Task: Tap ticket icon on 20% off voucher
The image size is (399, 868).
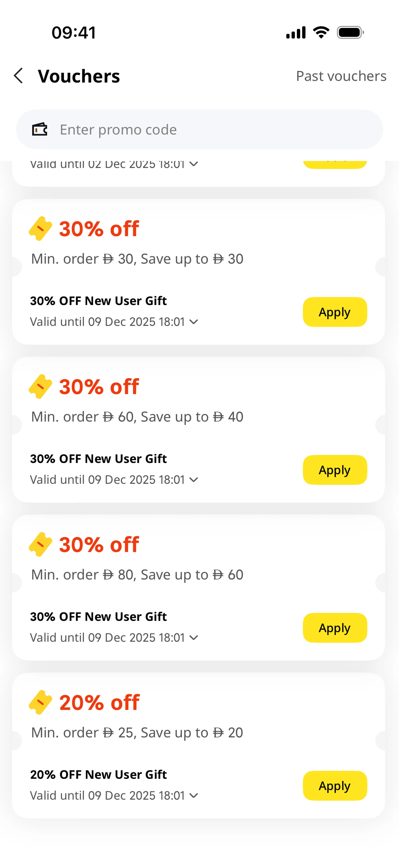Action: [x=40, y=702]
